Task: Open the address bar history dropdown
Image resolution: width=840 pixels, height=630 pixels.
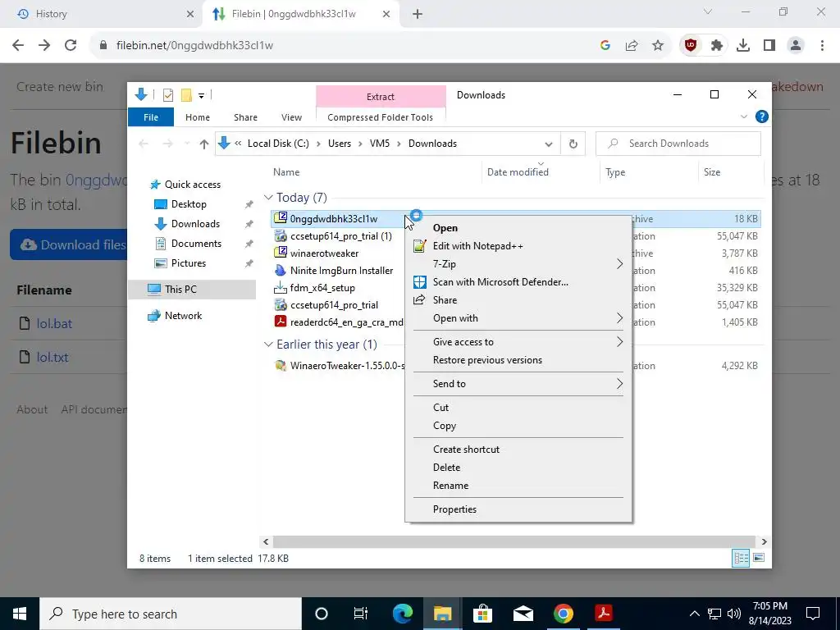Action: click(549, 144)
